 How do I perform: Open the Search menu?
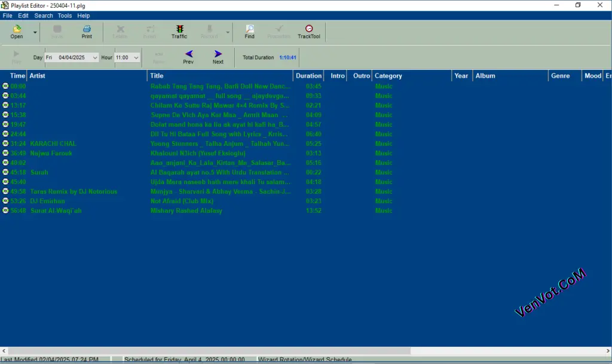coord(43,16)
